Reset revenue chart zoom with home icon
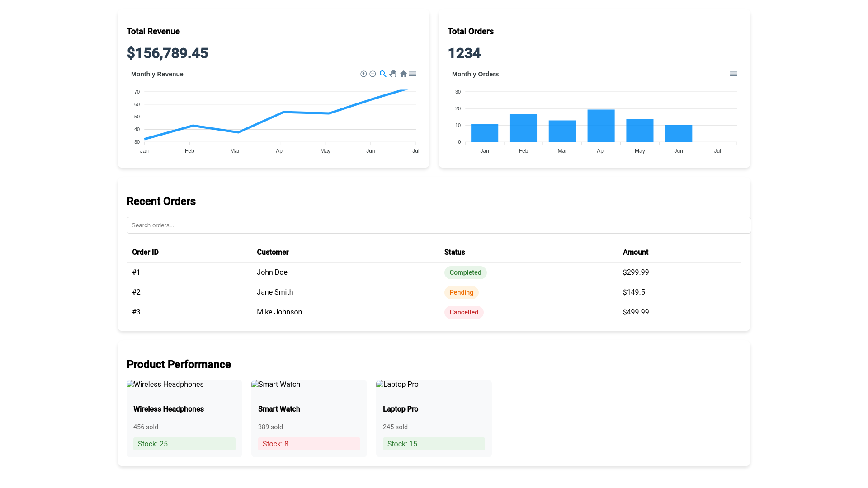The height and width of the screenshot is (488, 868). pyautogui.click(x=403, y=74)
